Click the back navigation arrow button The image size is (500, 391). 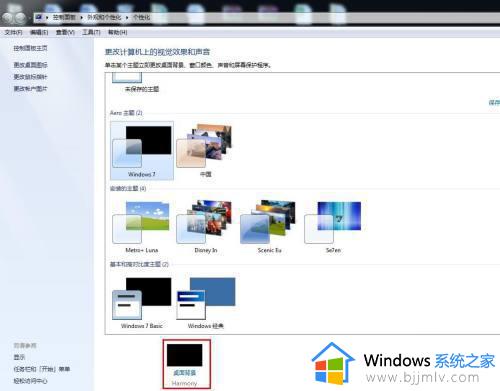7,17
